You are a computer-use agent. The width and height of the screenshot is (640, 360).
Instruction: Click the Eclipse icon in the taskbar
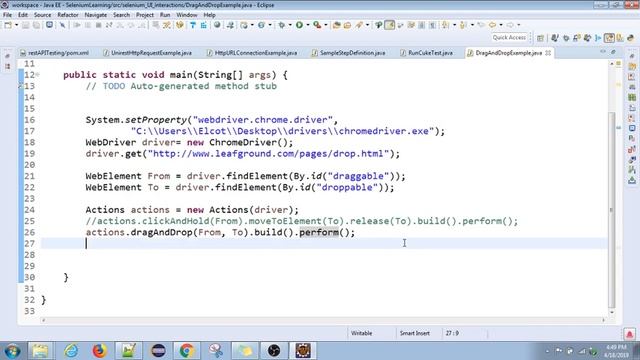click(158, 351)
